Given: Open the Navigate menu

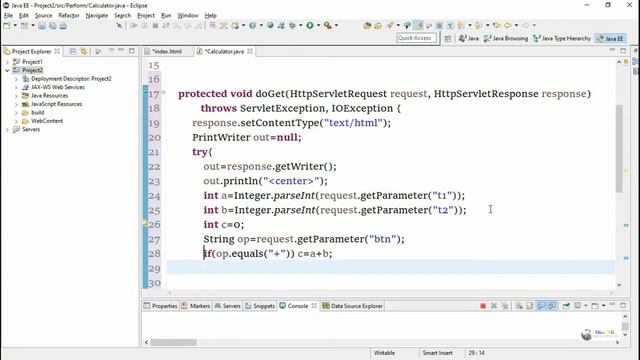Looking at the screenshot, I should 97,16.
